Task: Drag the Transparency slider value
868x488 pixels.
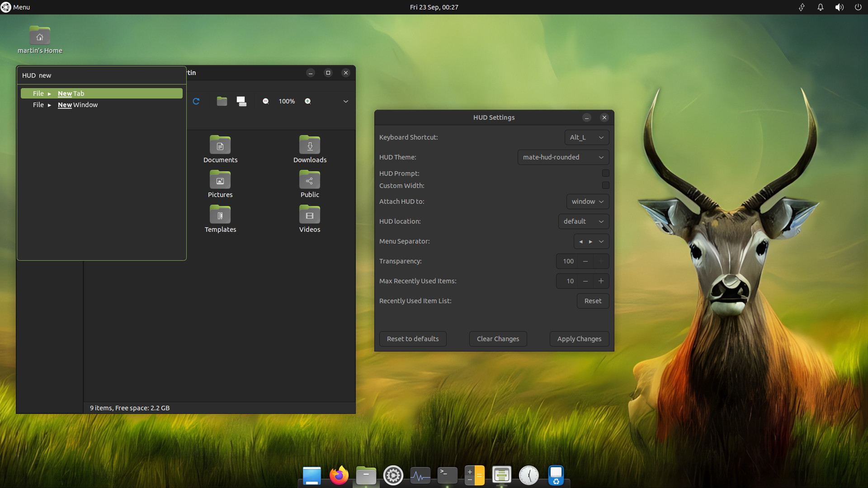Action: pyautogui.click(x=567, y=261)
